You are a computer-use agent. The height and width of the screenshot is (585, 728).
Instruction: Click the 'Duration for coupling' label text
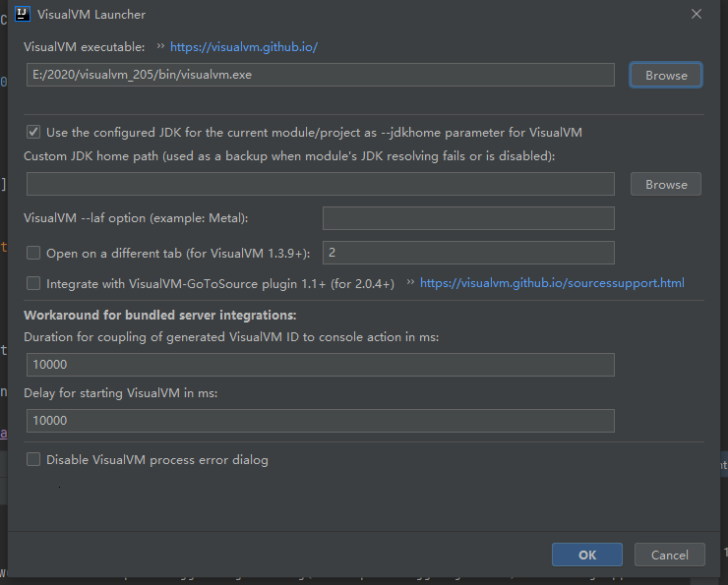(231, 337)
